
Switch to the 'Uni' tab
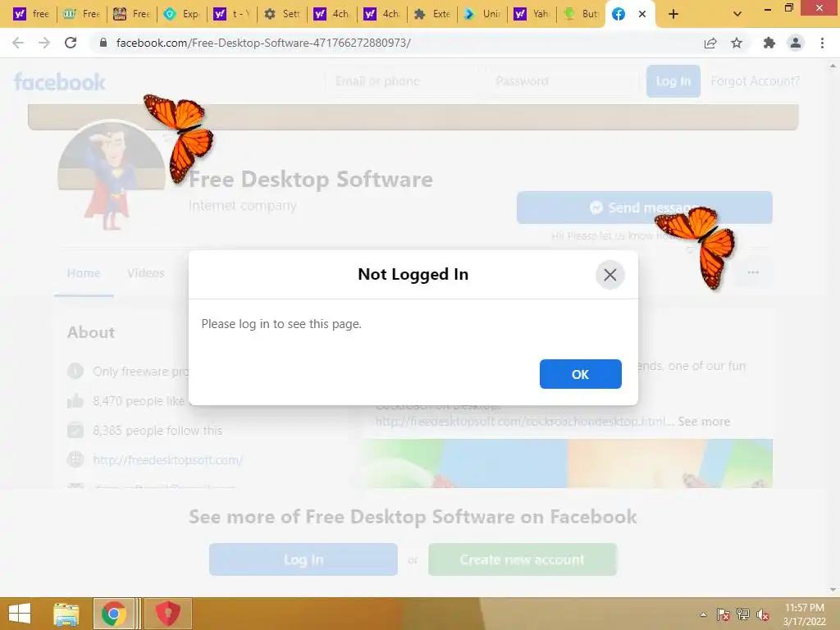[x=482, y=14]
